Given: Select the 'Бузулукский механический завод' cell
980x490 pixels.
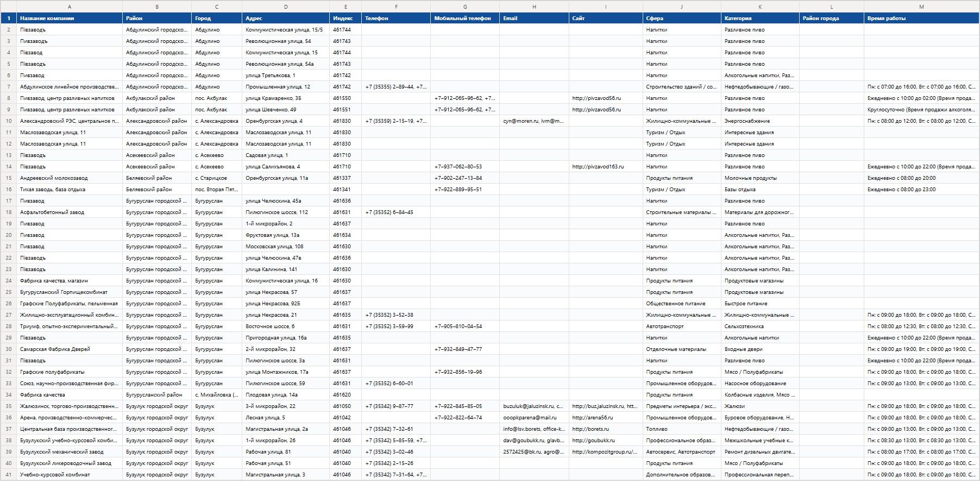Looking at the screenshot, I should coord(70,452).
